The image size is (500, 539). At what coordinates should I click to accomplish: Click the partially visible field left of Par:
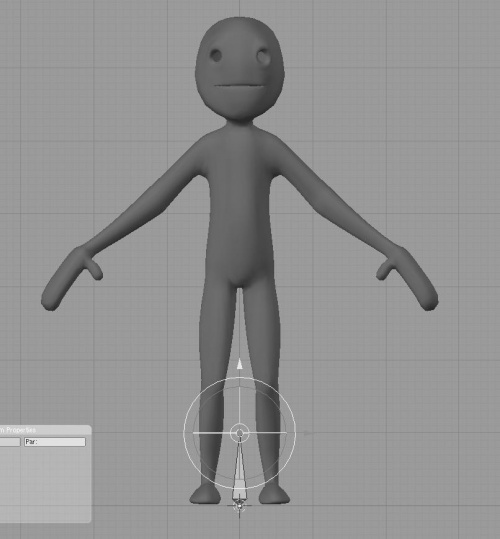(10, 442)
